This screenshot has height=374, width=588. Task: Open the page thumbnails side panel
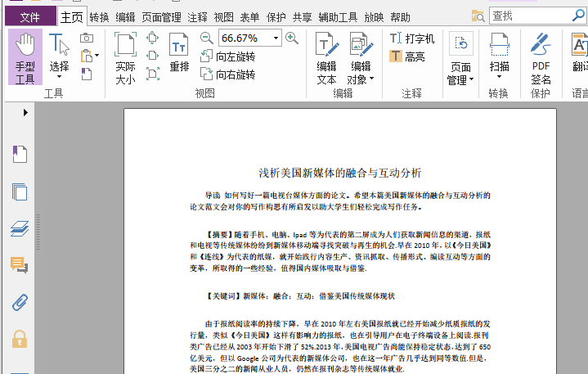(x=20, y=192)
